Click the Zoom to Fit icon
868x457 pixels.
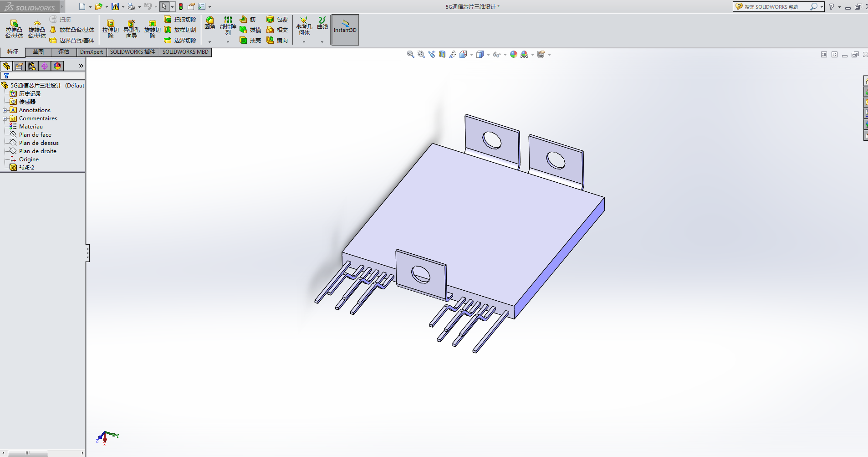click(x=411, y=55)
